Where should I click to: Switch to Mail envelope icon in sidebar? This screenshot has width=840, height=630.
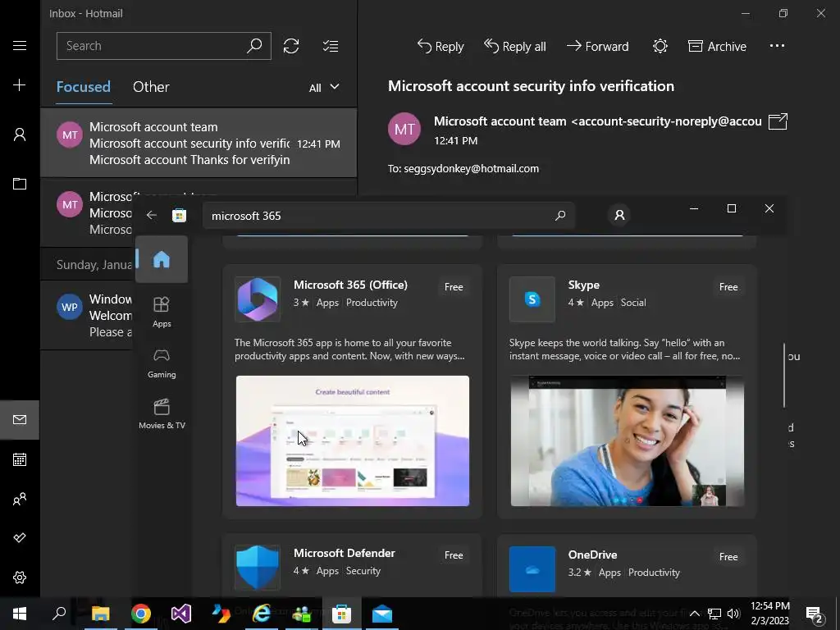pyautogui.click(x=20, y=419)
